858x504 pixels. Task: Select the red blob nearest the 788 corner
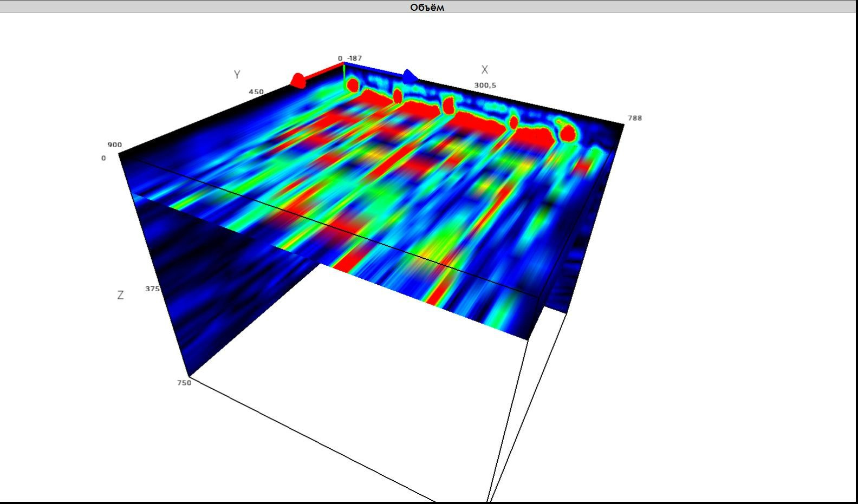pos(568,132)
